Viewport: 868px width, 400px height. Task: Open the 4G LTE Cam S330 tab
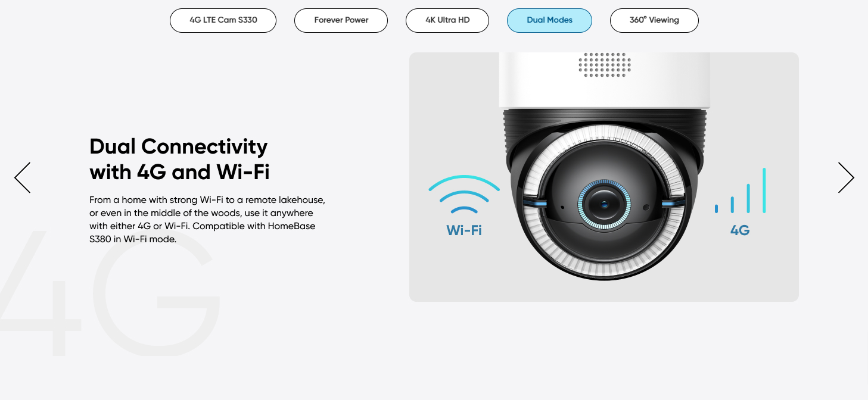[223, 20]
